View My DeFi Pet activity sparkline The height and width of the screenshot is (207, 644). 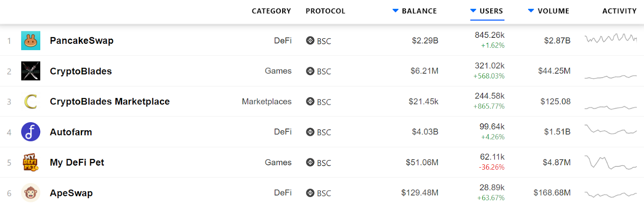coord(611,163)
